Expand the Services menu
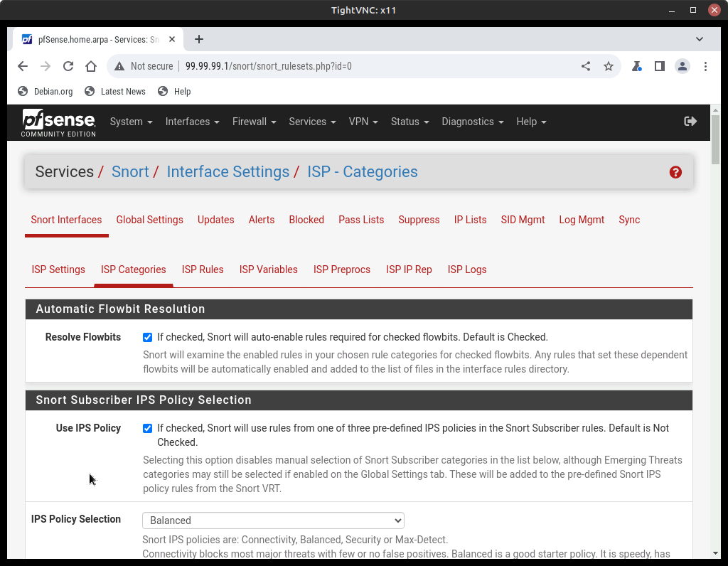 coord(312,122)
